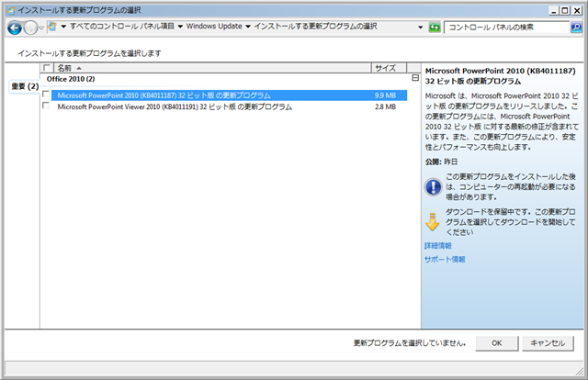Click the Office 2010 (2) group label
588x380 pixels.
(71, 79)
